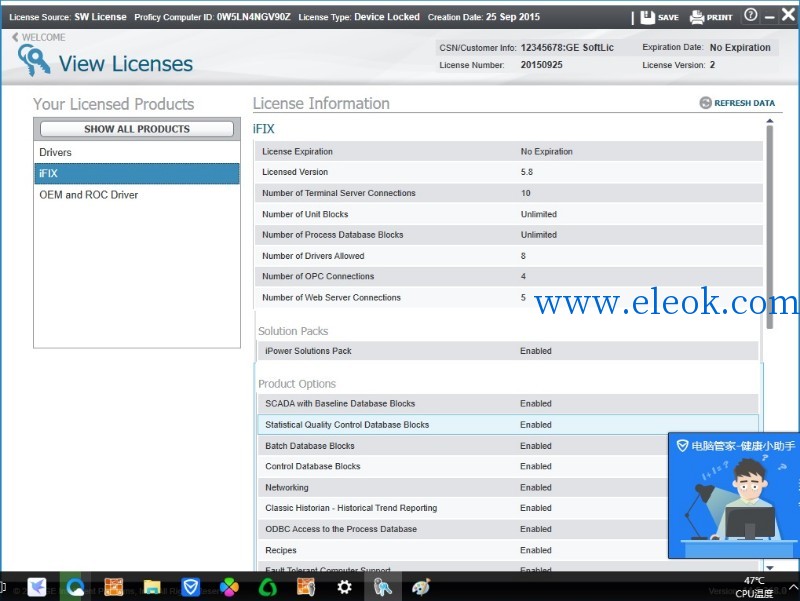Click the license info scrollbar thumb
This screenshot has width=800, height=601.
coord(769,227)
